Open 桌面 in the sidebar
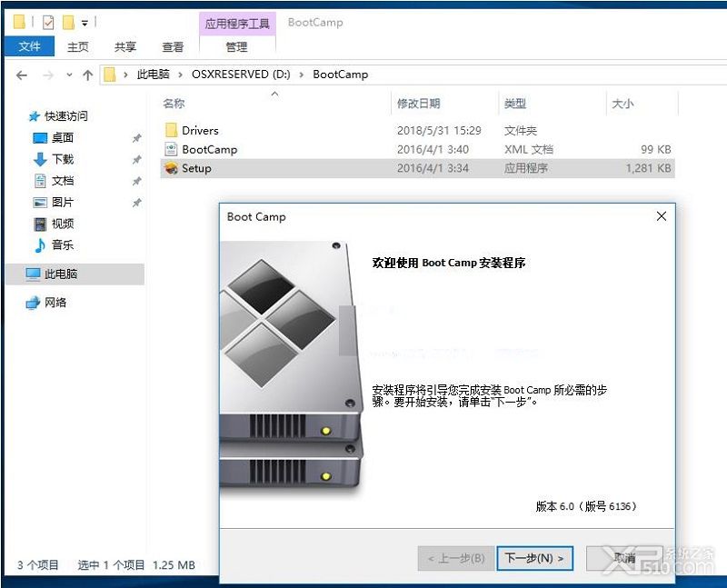Screen dimensions: 727x588 (63, 138)
